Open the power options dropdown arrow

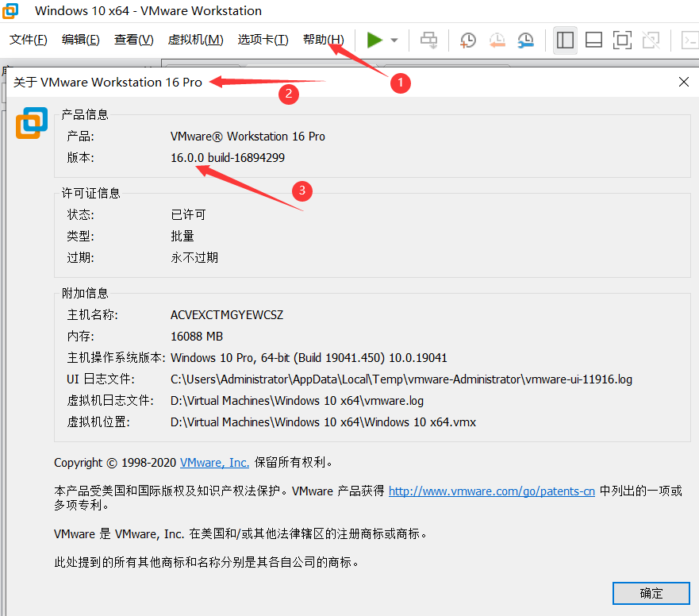pyautogui.click(x=394, y=40)
